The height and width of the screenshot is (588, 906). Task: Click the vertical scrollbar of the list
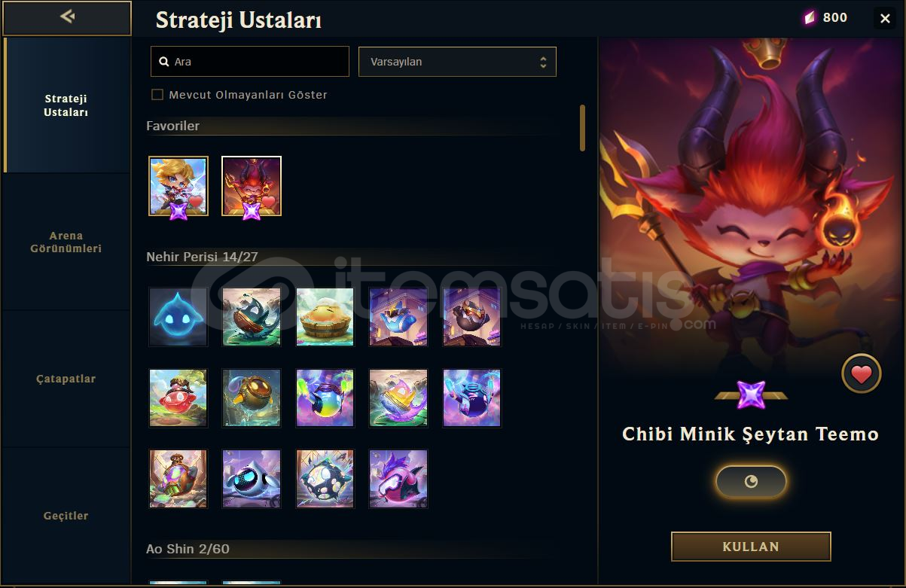coord(582,128)
